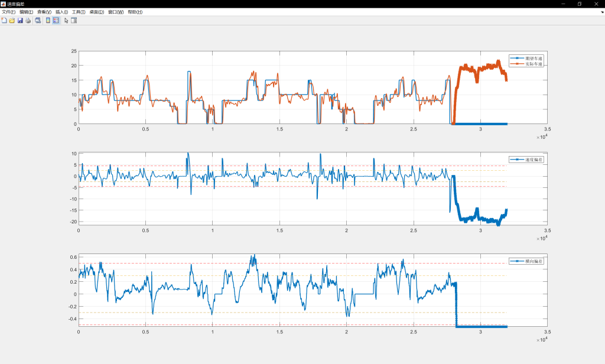Enable Edit Plot arrow cursor mode
Screen dimensions: 605x364
[x=66, y=20]
